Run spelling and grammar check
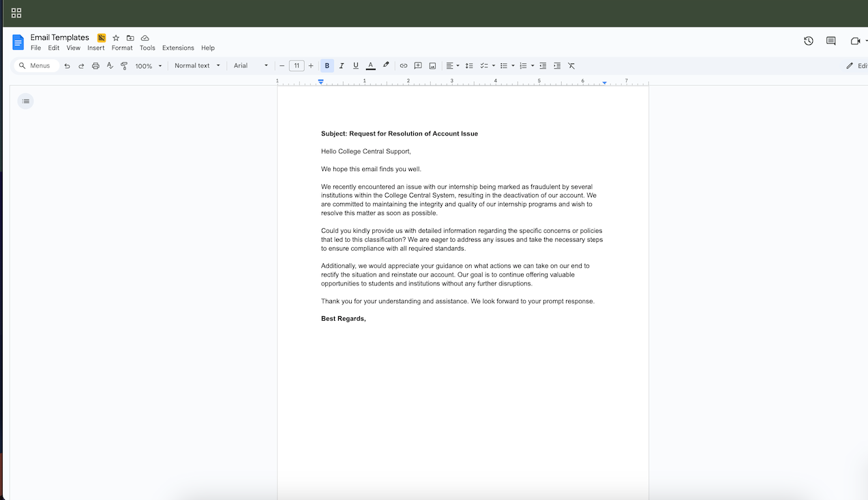Viewport: 868px width, 500px height. 110,66
